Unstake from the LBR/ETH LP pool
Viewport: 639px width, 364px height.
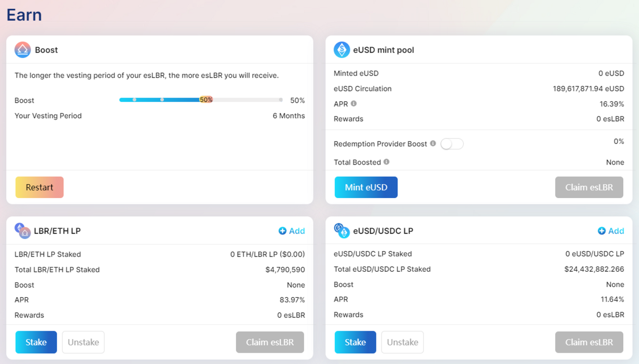[x=83, y=342]
